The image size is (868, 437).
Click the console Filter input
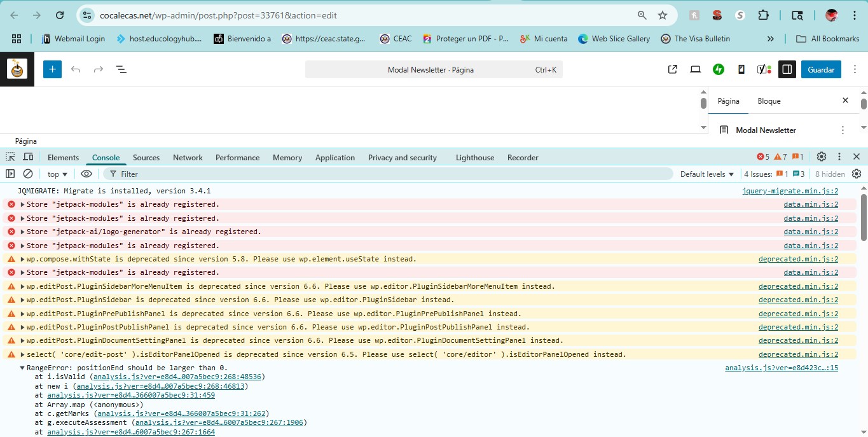point(388,174)
